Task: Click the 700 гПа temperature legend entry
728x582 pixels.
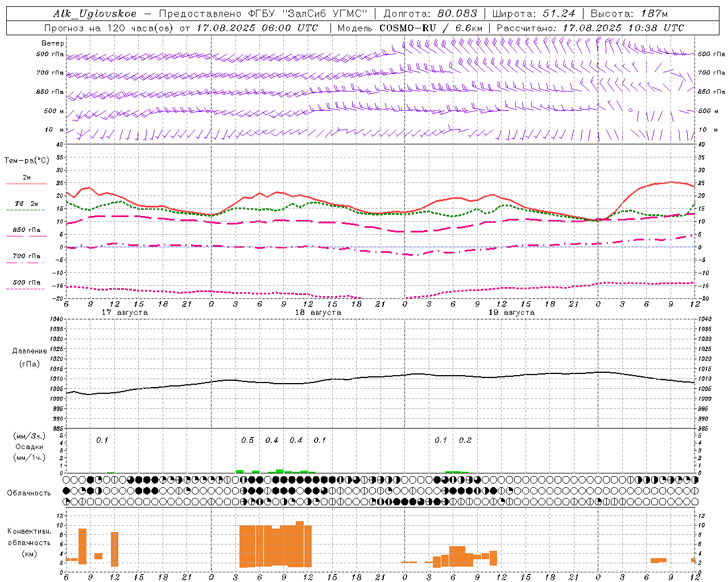Action: tap(26, 256)
